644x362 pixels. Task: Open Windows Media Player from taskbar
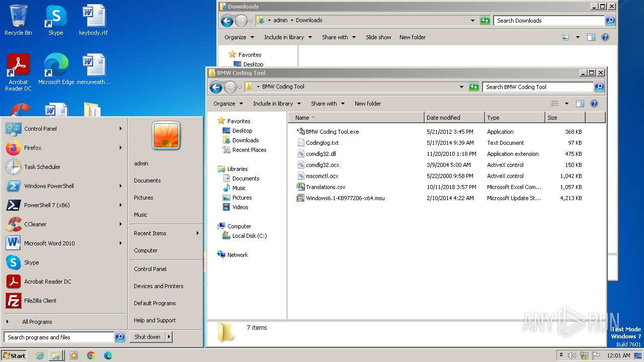pos(74,355)
